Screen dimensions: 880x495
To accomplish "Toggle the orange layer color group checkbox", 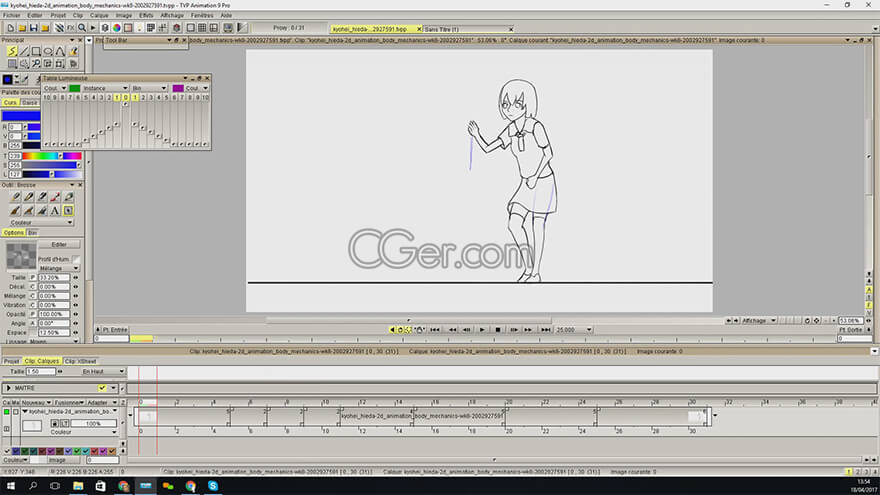I will 112,451.
